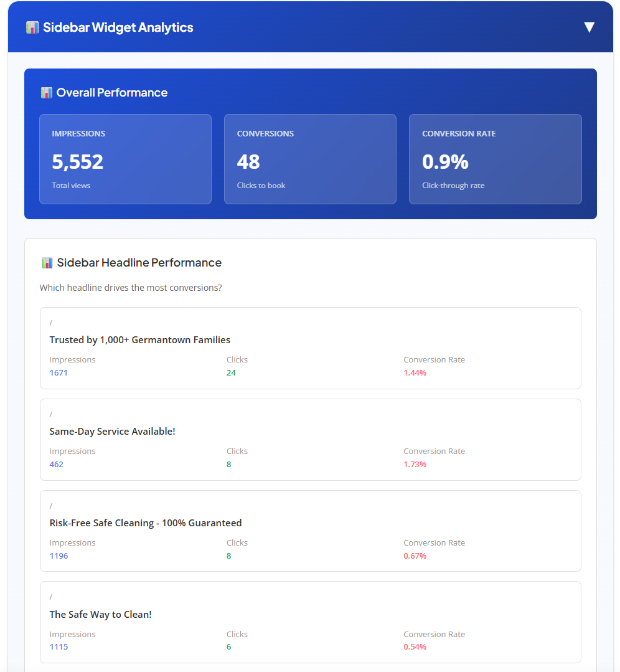Click the headline "Same-Day Service Available!"
Image resolution: width=620 pixels, height=672 pixels.
coord(112,431)
